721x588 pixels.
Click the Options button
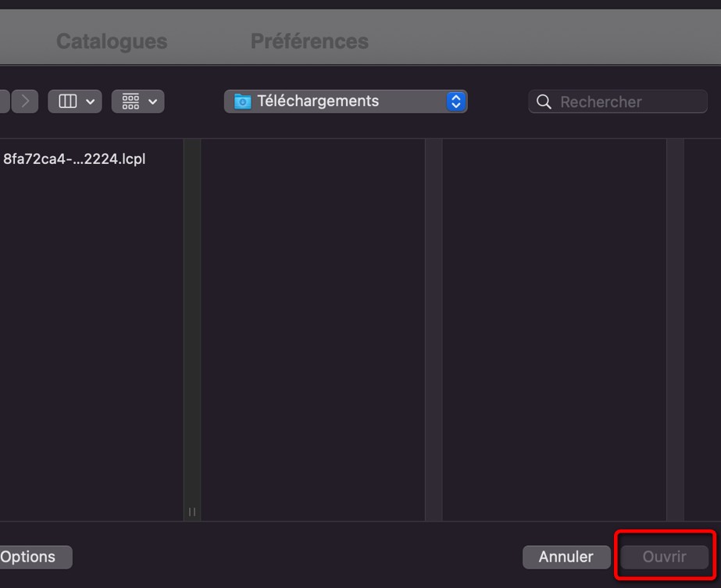(x=31, y=557)
